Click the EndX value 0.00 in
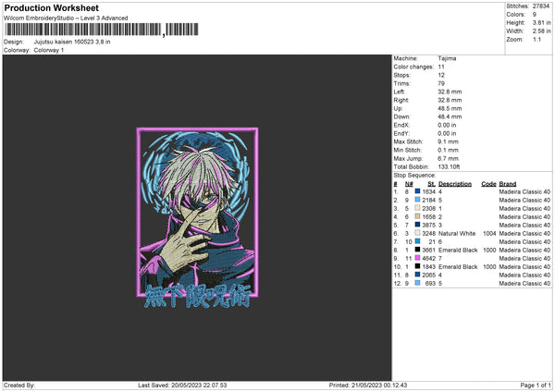 (447, 125)
